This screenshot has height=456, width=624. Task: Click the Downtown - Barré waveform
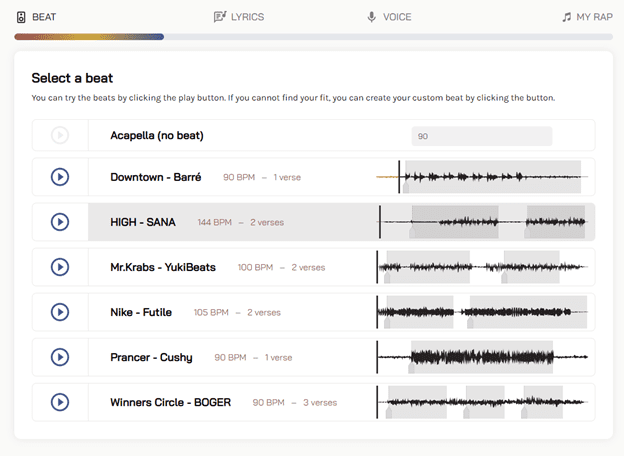tap(485, 177)
